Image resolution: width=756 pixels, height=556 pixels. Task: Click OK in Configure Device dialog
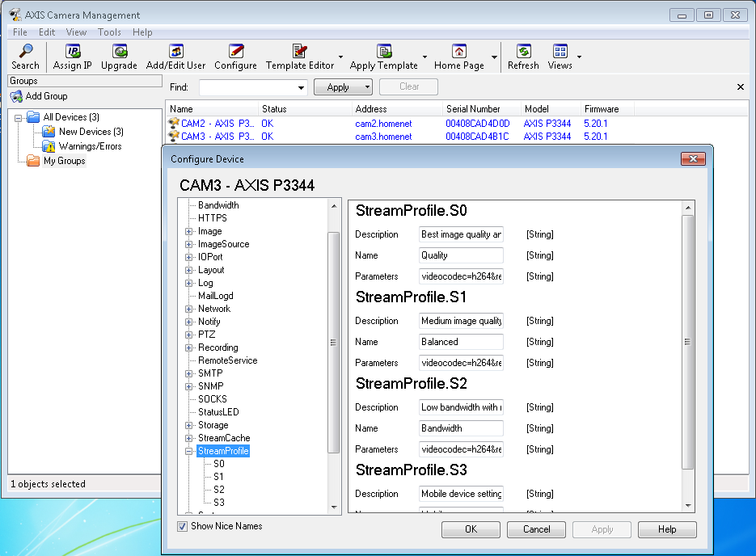click(x=471, y=529)
